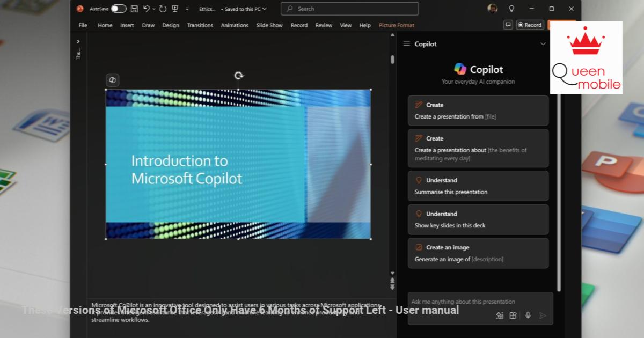644x338 pixels.
Task: Click the send arrow in Copilot box
Action: pos(543,315)
